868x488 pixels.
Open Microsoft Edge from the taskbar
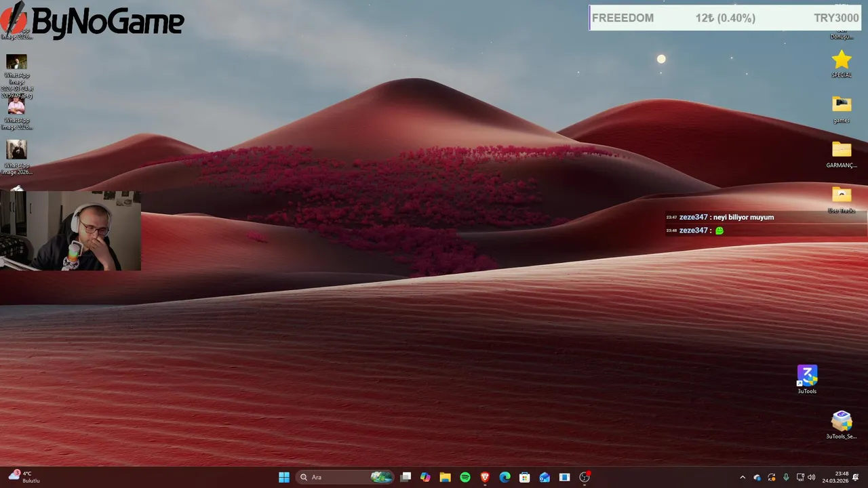[x=505, y=477]
